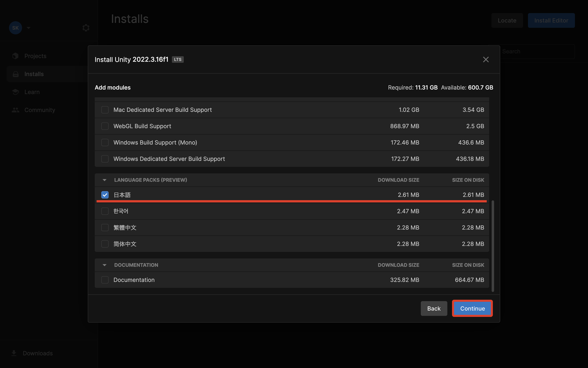The width and height of the screenshot is (588, 368).
Task: Click the Installs page heading
Action: point(130,19)
